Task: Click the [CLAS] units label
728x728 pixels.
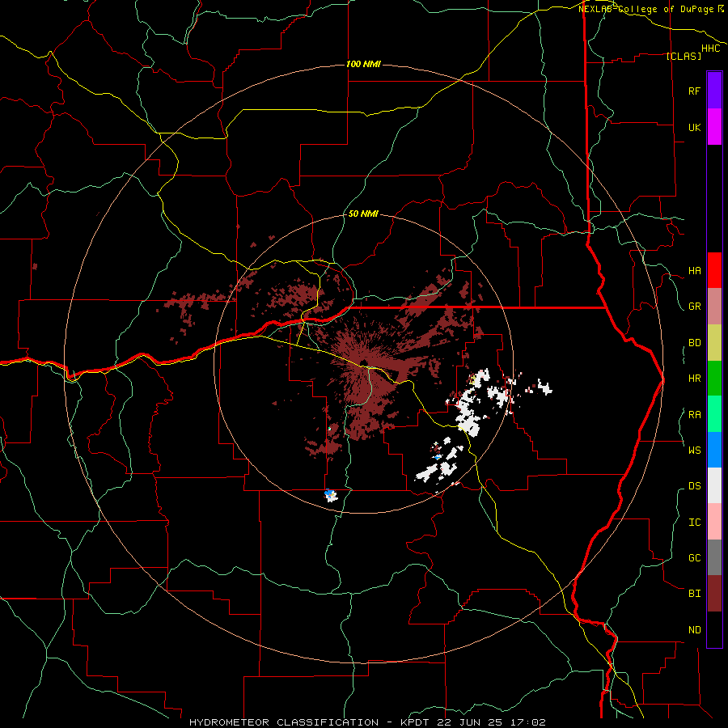Action: (684, 56)
